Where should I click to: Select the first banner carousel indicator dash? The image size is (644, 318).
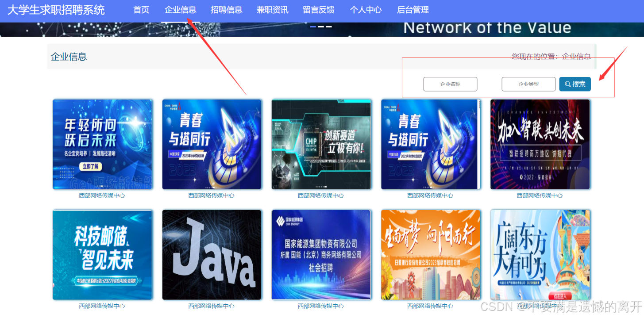(x=313, y=27)
